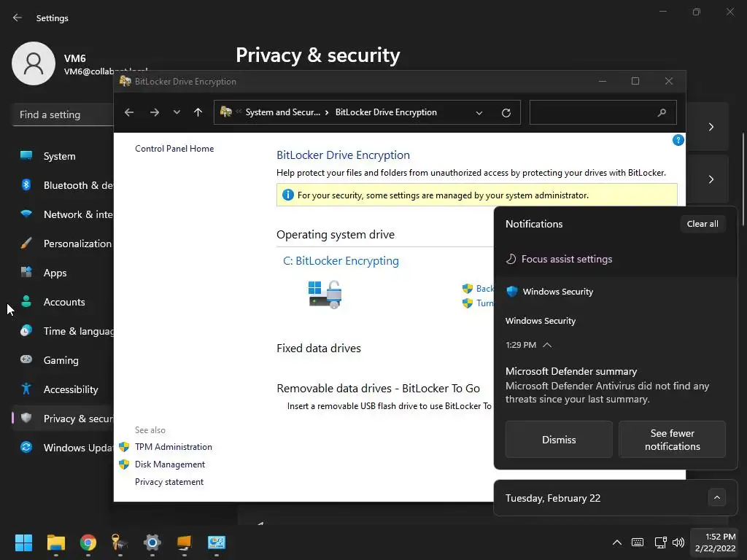
Task: Select Privacy & security in sidebar
Action: pyautogui.click(x=63, y=418)
